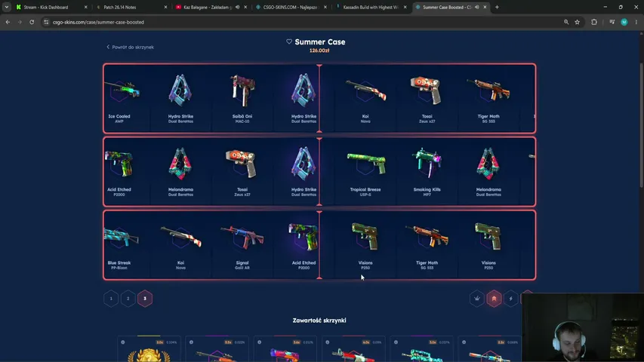This screenshot has width=644, height=362.
Task: Click the info icon on the 3.2x item card
Action: [464, 342]
